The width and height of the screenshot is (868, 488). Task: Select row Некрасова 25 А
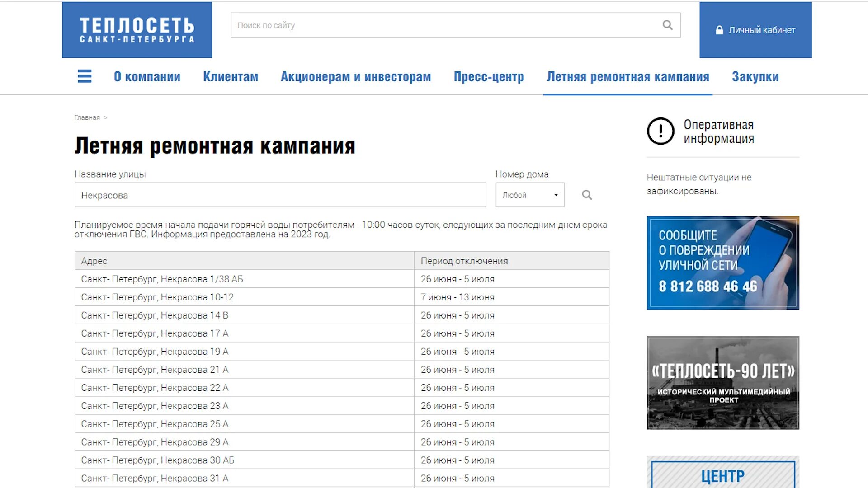(342, 424)
